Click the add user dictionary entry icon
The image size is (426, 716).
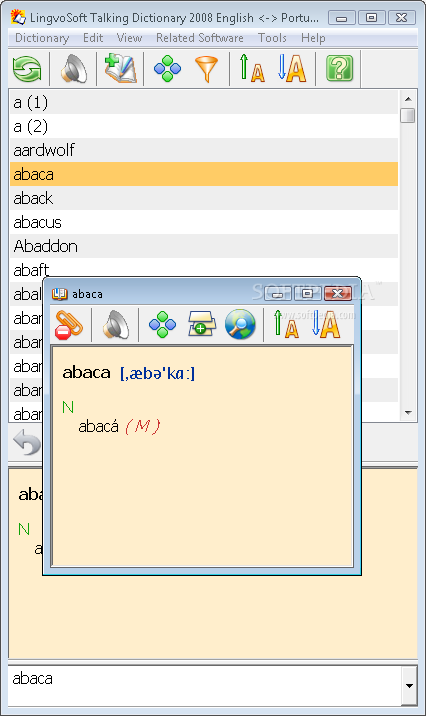click(120, 68)
